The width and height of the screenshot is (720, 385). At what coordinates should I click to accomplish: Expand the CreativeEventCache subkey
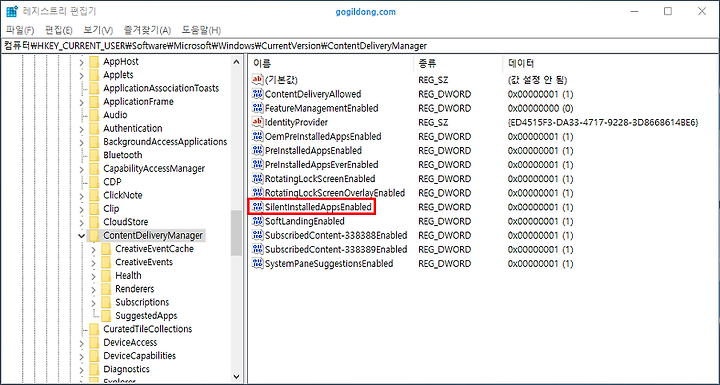click(94, 249)
